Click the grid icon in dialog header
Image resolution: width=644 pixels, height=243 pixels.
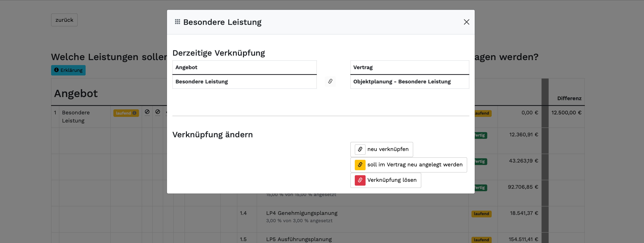coord(178,22)
